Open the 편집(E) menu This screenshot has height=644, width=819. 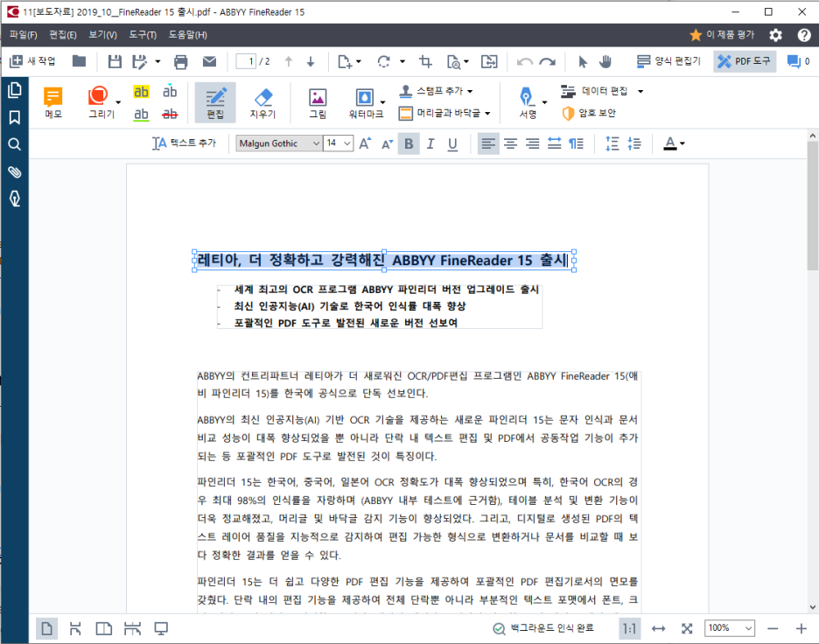(63, 34)
